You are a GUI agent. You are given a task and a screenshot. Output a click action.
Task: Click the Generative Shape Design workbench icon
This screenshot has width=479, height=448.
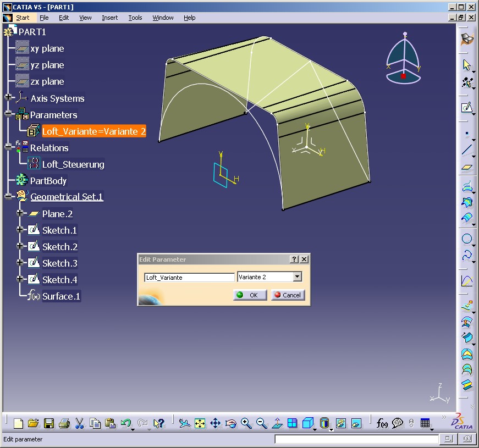pyautogui.click(x=467, y=39)
